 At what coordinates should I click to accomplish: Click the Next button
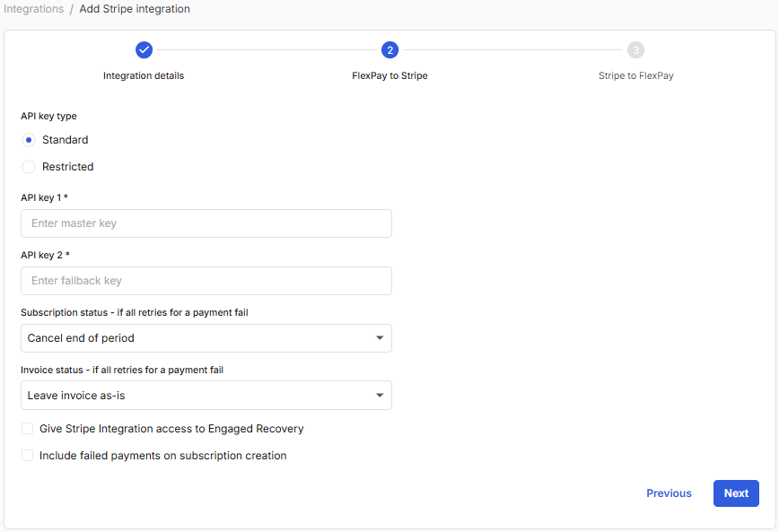736,493
